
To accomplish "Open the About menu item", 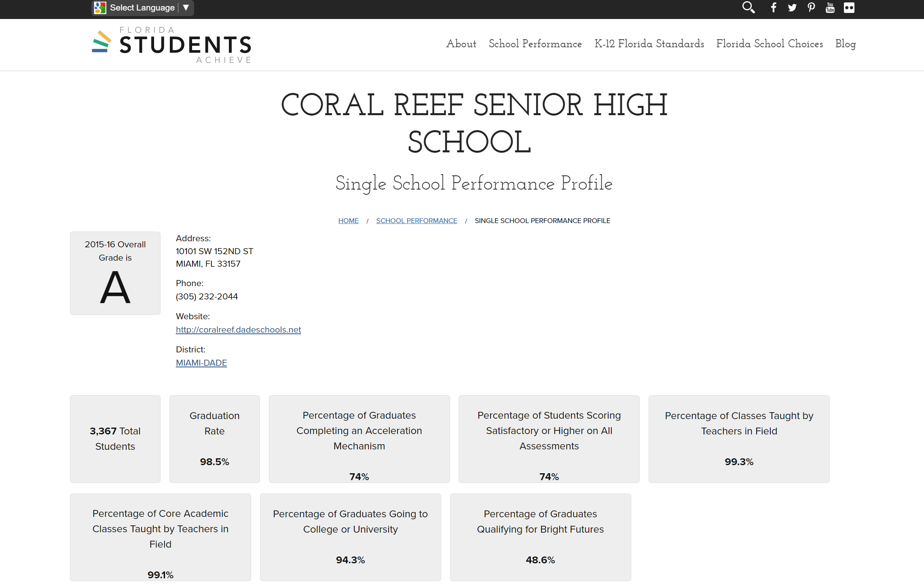I will [461, 44].
